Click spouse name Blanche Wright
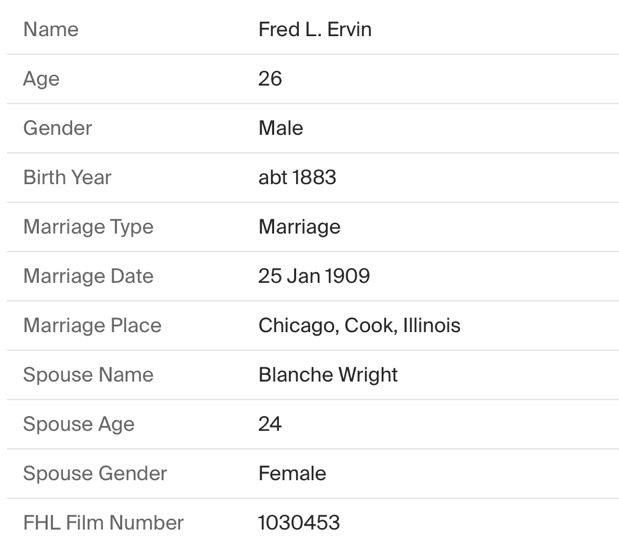Viewport: 619px width, 559px height. pos(327,375)
